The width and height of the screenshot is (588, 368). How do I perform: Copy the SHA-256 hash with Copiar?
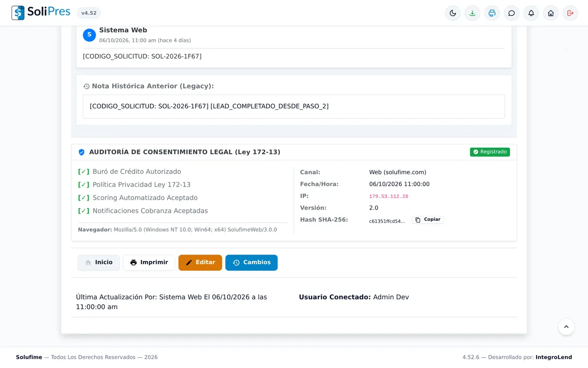(428, 220)
